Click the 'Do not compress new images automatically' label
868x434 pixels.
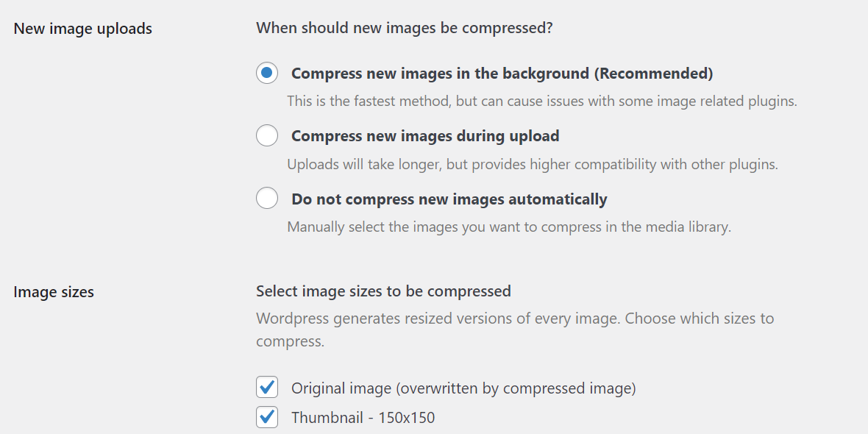[449, 199]
